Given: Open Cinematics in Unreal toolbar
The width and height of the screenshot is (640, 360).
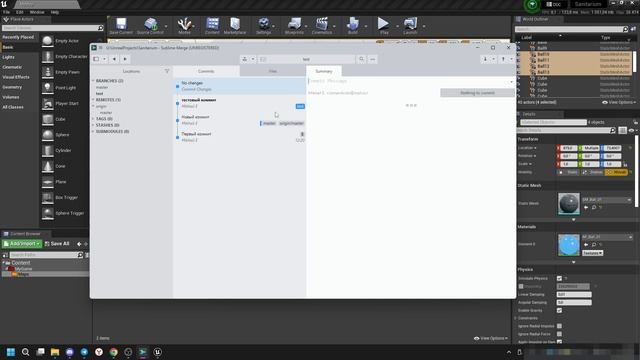Looking at the screenshot, I should tap(322, 26).
